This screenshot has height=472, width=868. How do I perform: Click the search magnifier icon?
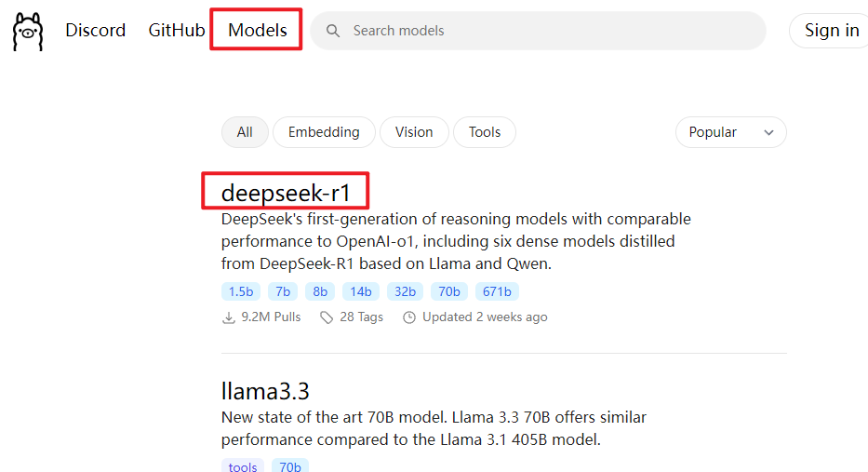coord(332,31)
